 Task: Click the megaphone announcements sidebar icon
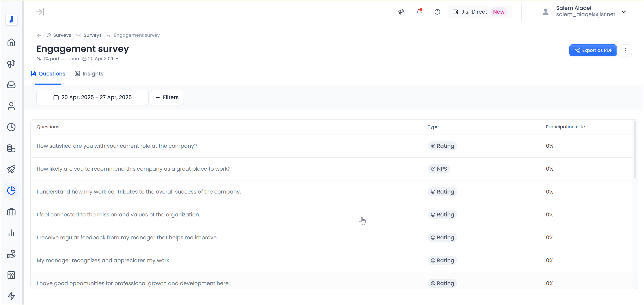coord(11,64)
